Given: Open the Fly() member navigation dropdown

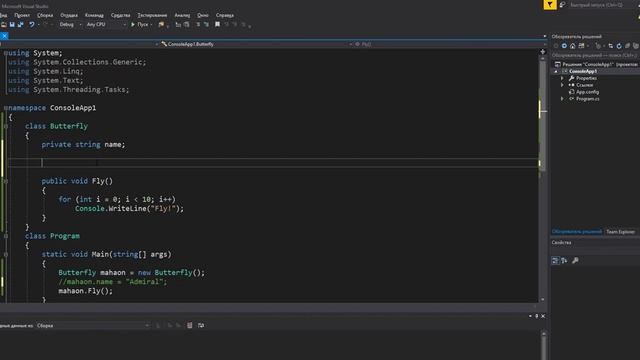Looking at the screenshot, I should (x=449, y=44).
